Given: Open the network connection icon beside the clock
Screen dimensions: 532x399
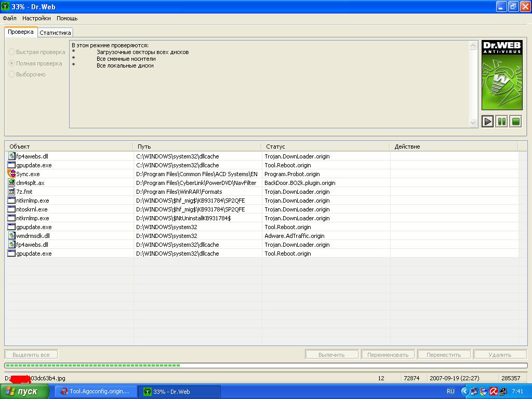Looking at the screenshot, I should pyautogui.click(x=503, y=392).
